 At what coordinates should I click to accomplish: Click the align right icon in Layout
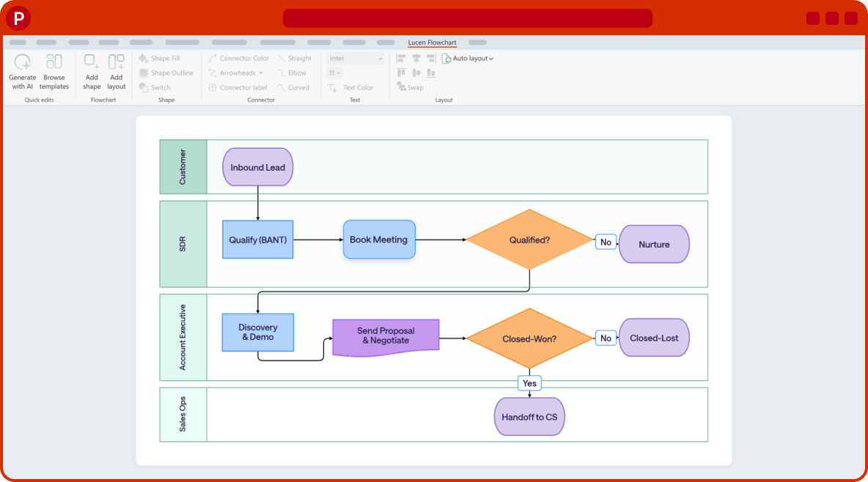[431, 58]
